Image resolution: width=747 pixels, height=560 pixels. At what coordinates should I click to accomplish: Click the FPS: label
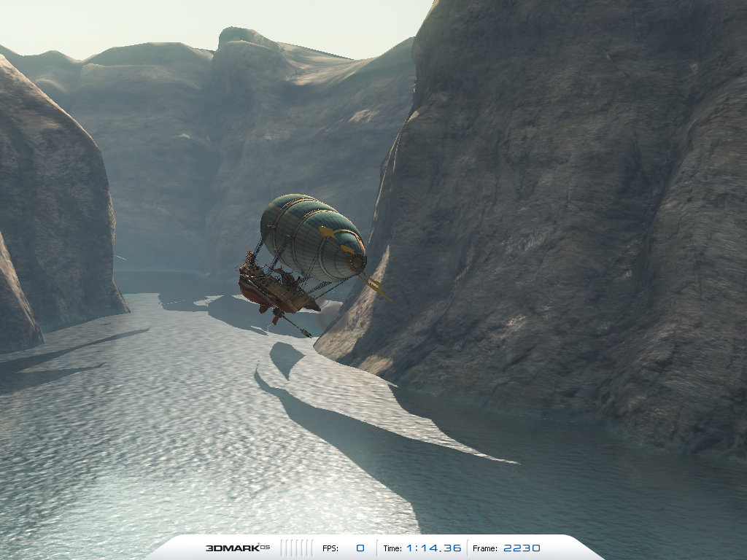tap(330, 548)
